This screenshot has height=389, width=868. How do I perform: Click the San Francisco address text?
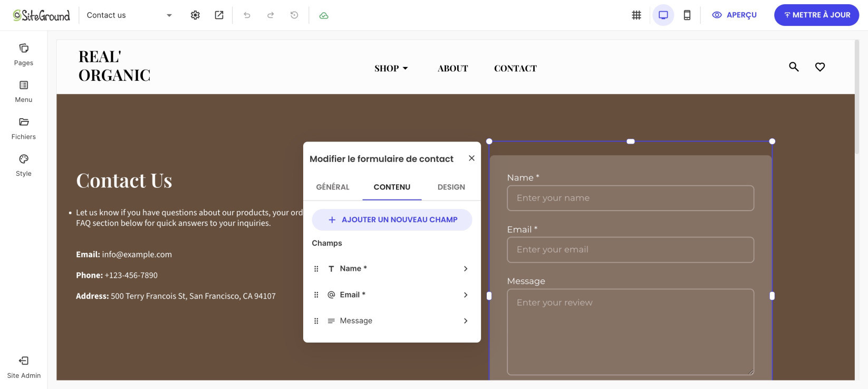click(x=193, y=296)
